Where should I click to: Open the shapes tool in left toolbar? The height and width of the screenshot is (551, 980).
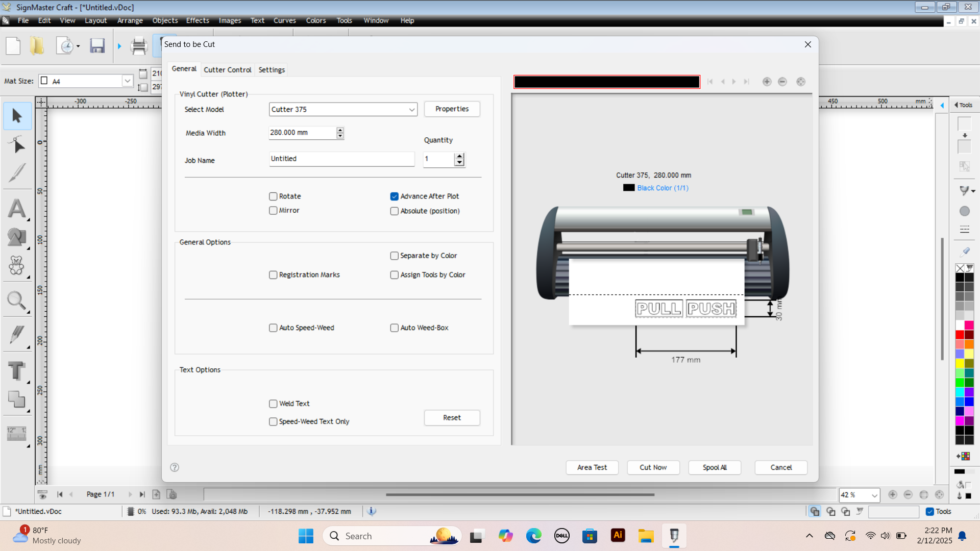pyautogui.click(x=17, y=237)
